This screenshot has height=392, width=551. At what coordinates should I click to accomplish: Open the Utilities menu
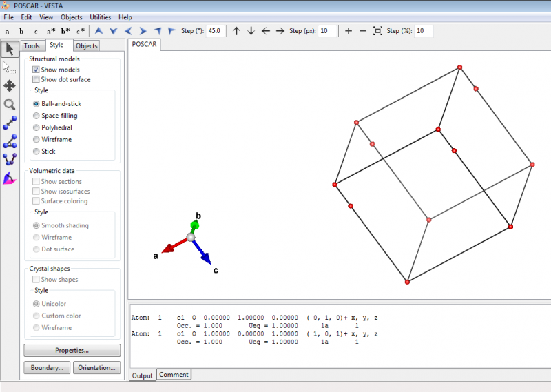[100, 17]
